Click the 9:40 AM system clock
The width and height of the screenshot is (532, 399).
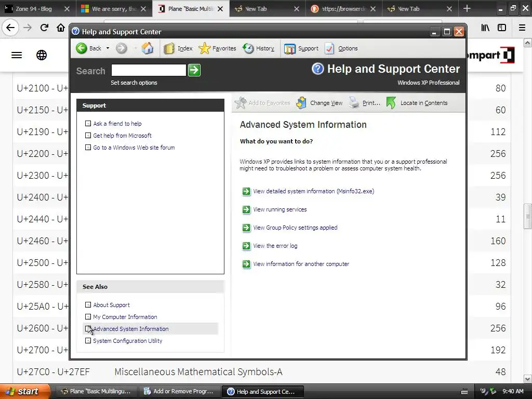[513, 391]
